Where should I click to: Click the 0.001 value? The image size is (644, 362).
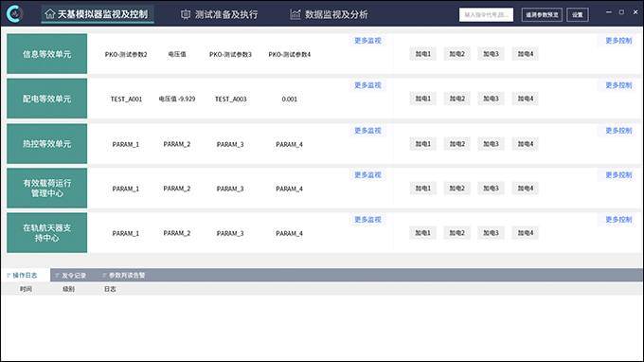pos(290,99)
